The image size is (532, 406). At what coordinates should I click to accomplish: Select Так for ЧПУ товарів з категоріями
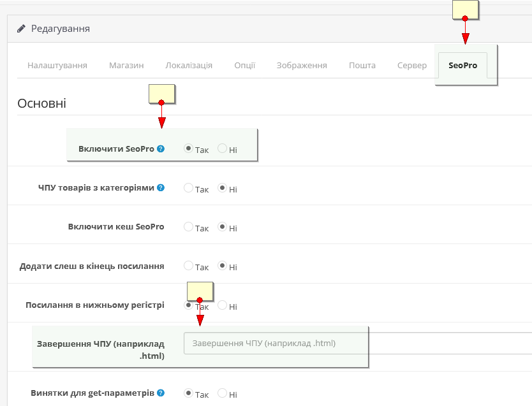(x=188, y=188)
